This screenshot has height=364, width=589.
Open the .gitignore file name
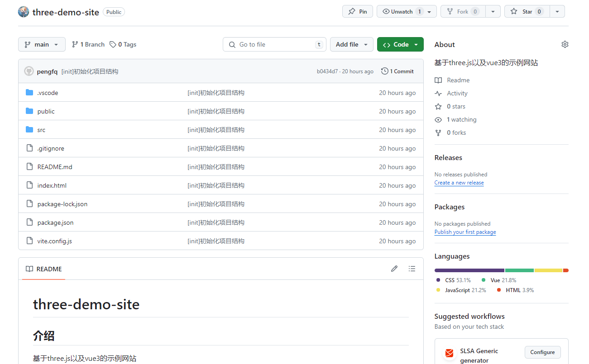coord(51,148)
